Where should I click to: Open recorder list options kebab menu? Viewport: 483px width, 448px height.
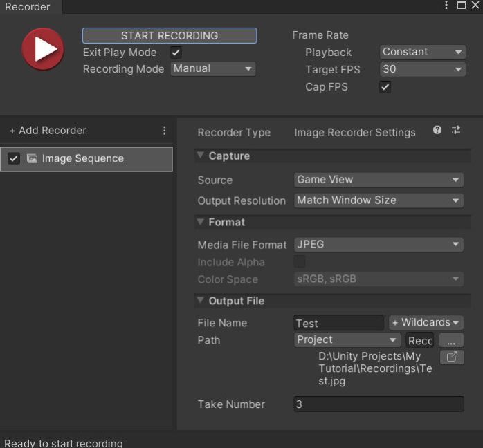[165, 131]
